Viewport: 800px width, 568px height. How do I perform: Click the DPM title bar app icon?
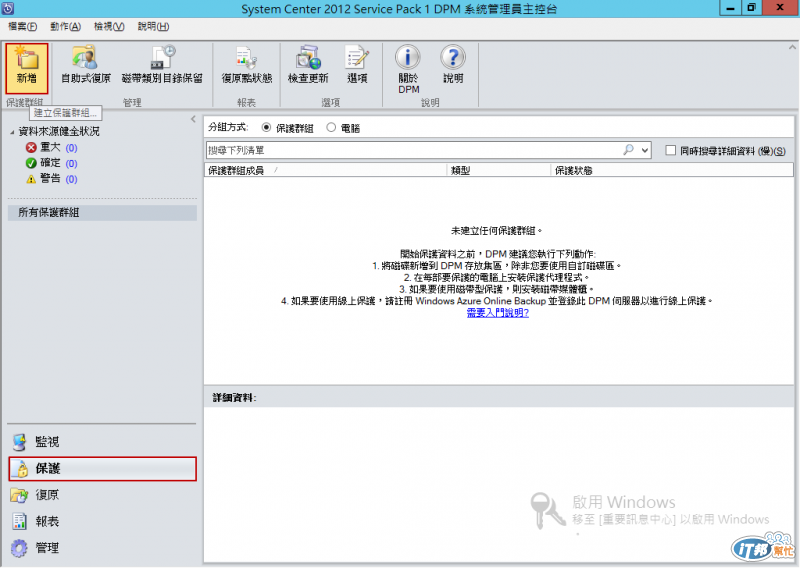pos(8,8)
